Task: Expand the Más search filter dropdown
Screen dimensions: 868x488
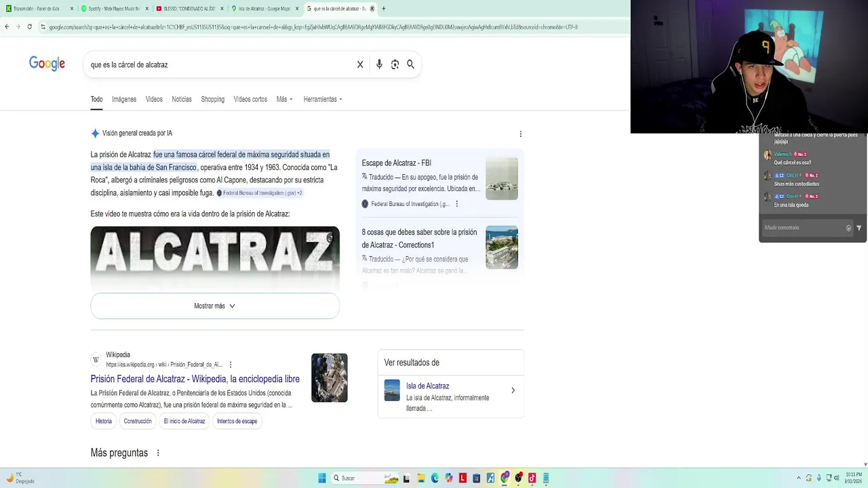Action: coord(284,100)
